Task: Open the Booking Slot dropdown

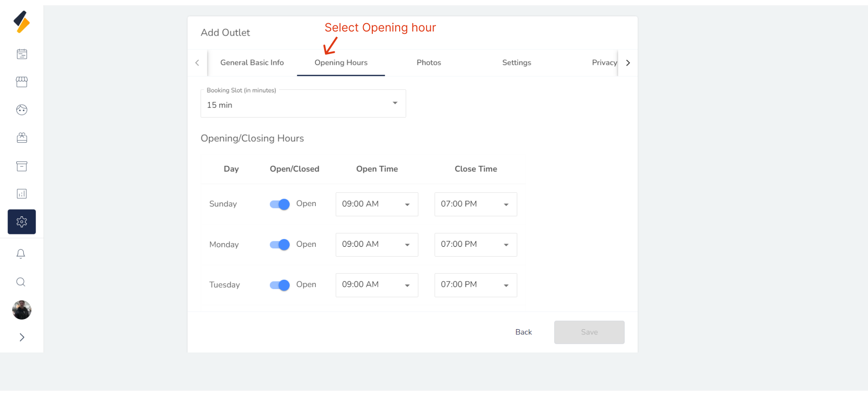Action: [303, 104]
